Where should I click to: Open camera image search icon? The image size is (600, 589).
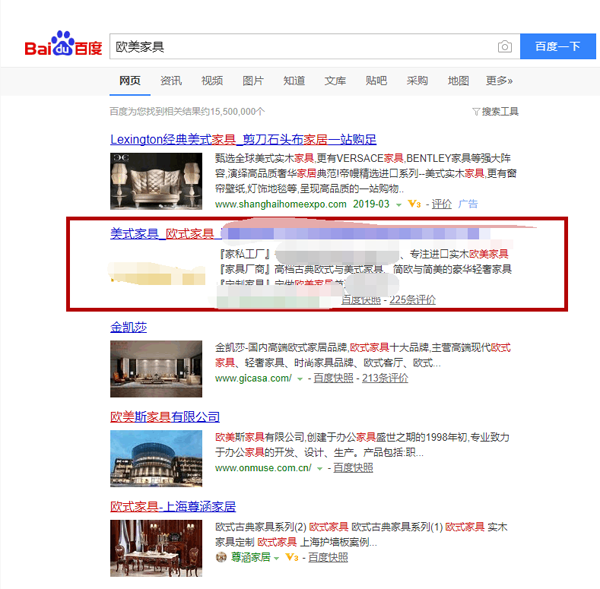(x=505, y=47)
